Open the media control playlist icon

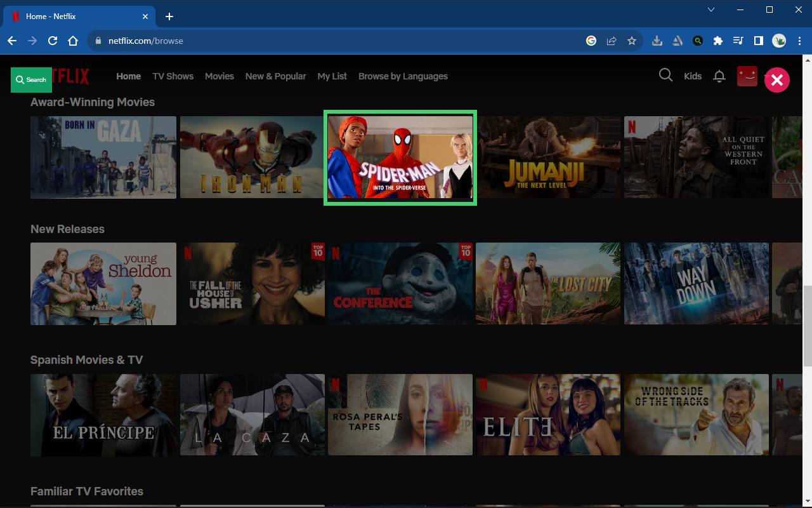tap(738, 41)
